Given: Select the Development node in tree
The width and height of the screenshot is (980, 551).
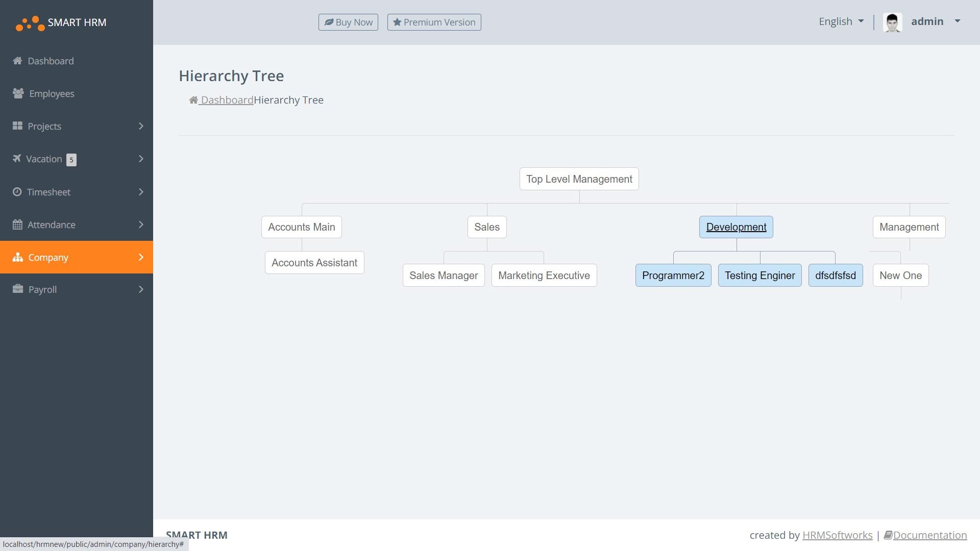Looking at the screenshot, I should pos(736,227).
